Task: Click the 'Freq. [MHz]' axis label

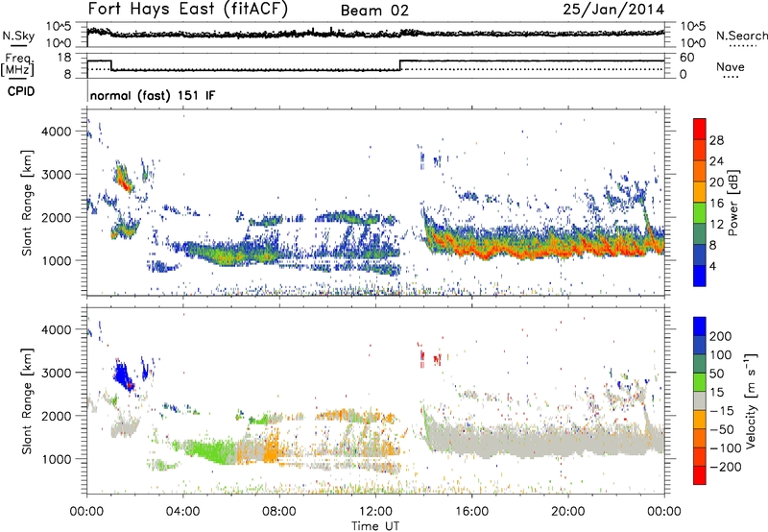Action: (x=17, y=65)
